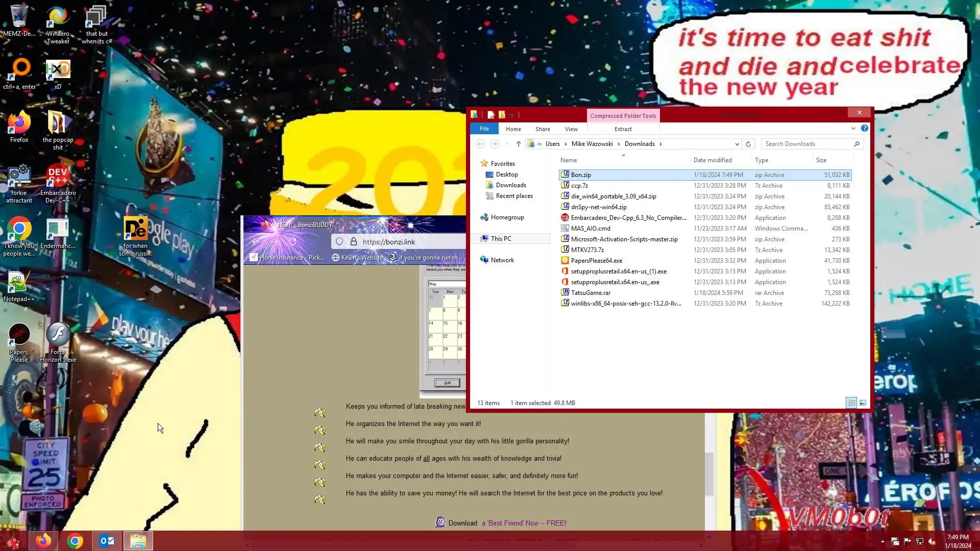
Task: Open Quick Access Toolbar customize dropdown
Action: 511,115
